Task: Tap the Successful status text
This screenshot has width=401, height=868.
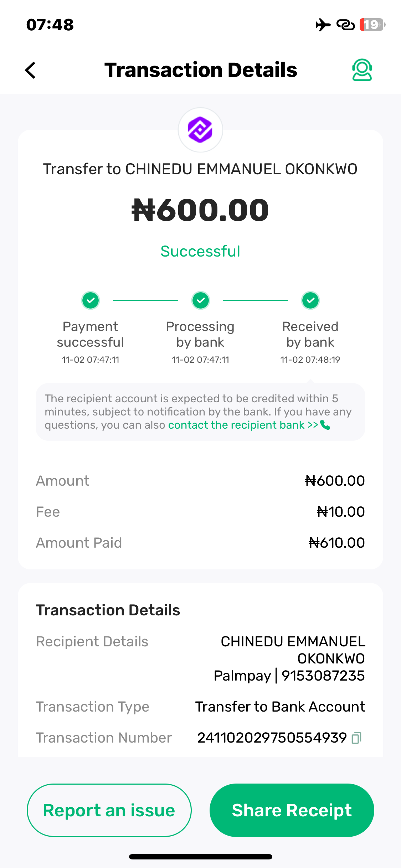Action: pyautogui.click(x=200, y=251)
